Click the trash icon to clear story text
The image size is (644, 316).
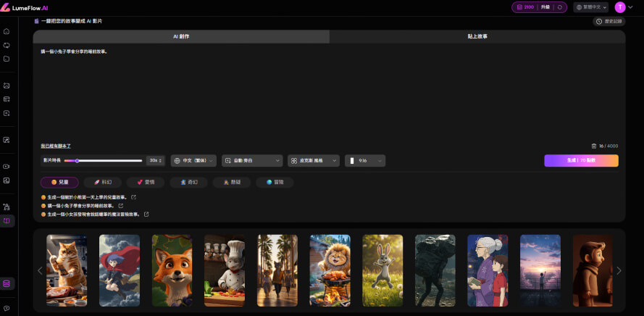(x=594, y=146)
